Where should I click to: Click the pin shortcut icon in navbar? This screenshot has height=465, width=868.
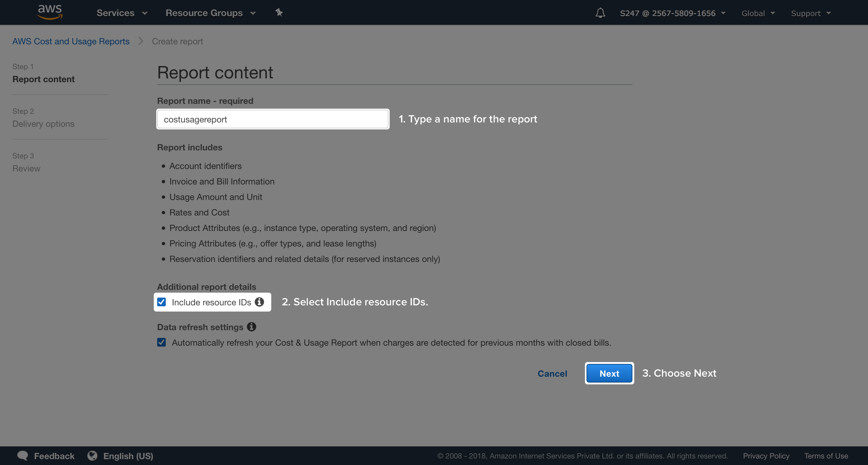click(x=279, y=12)
